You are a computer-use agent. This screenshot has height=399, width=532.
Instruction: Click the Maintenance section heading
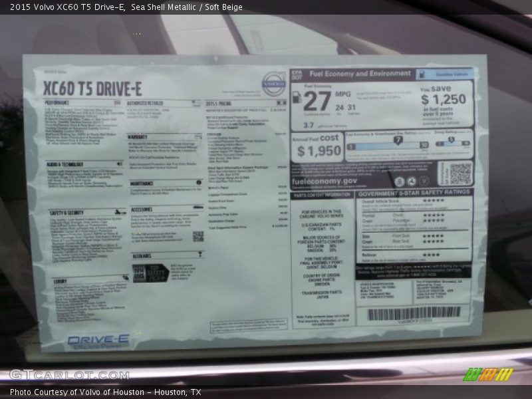142,184
